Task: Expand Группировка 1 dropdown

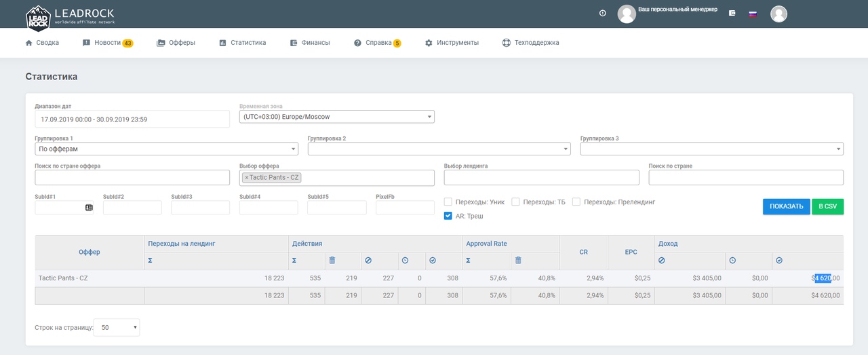Action: (x=167, y=149)
